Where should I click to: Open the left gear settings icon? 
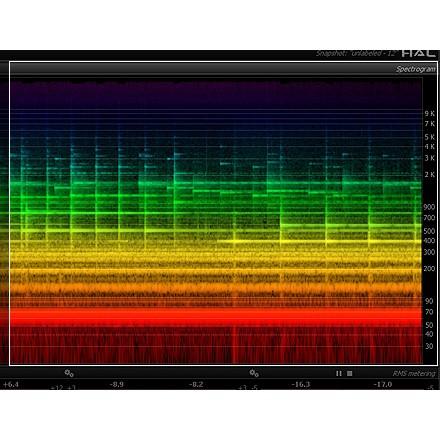tap(69, 373)
